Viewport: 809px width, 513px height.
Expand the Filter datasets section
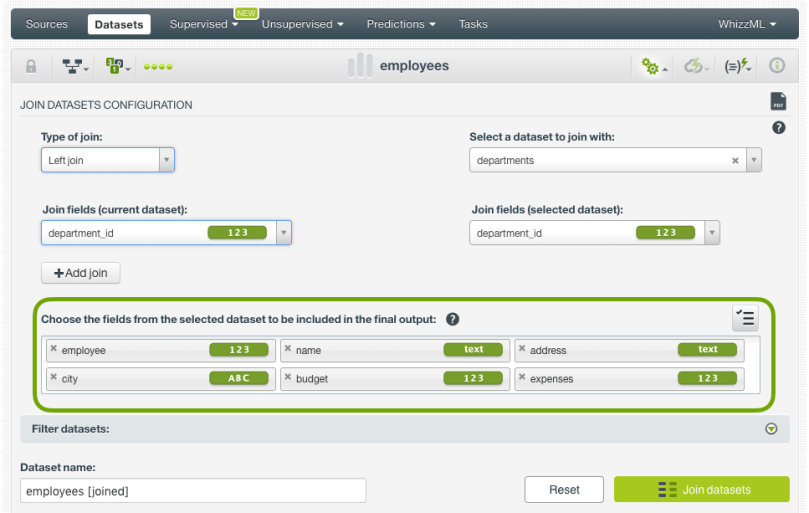pyautogui.click(x=771, y=429)
